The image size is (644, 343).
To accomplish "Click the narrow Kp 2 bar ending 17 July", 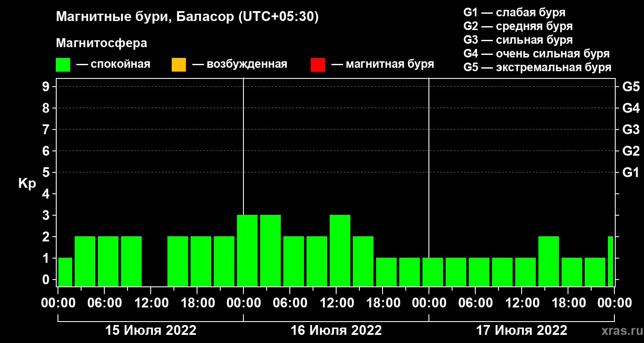I will click(x=611, y=262).
